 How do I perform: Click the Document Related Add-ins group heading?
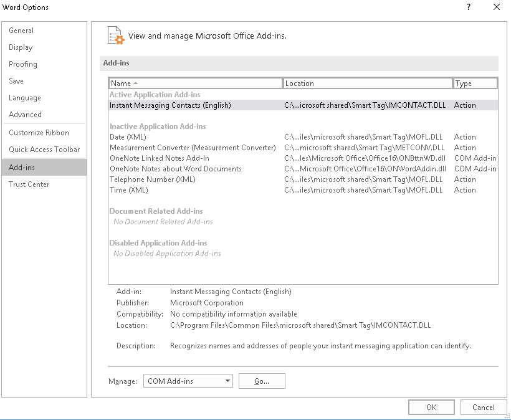coord(156,211)
